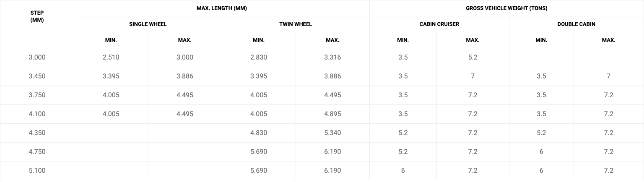
Task: Click the 3.450 step row label
Action: (37, 76)
